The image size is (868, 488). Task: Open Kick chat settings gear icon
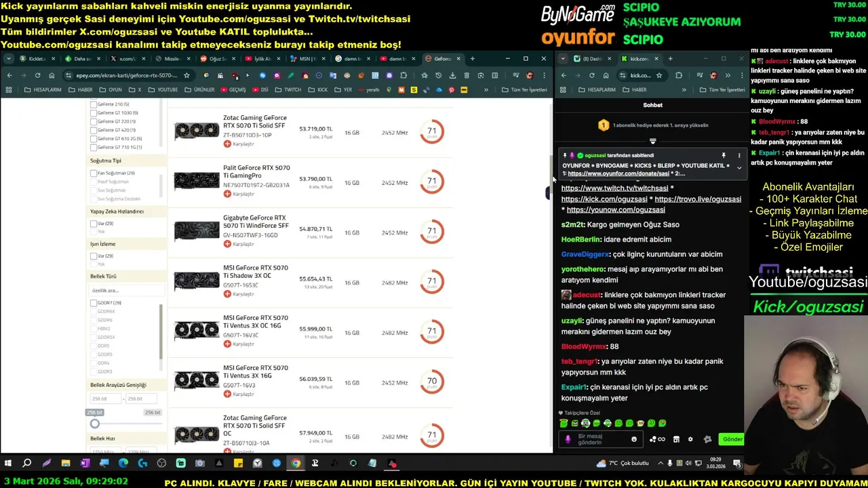click(690, 439)
